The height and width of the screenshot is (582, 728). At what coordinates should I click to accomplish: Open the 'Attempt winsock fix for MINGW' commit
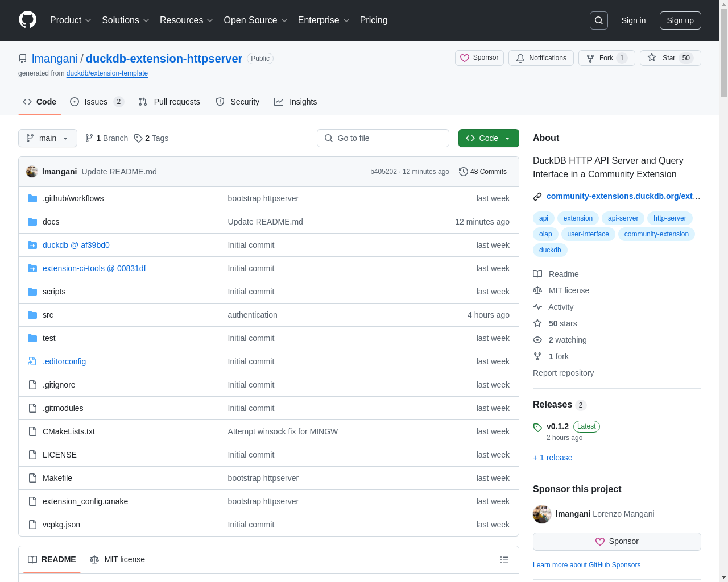tap(283, 431)
